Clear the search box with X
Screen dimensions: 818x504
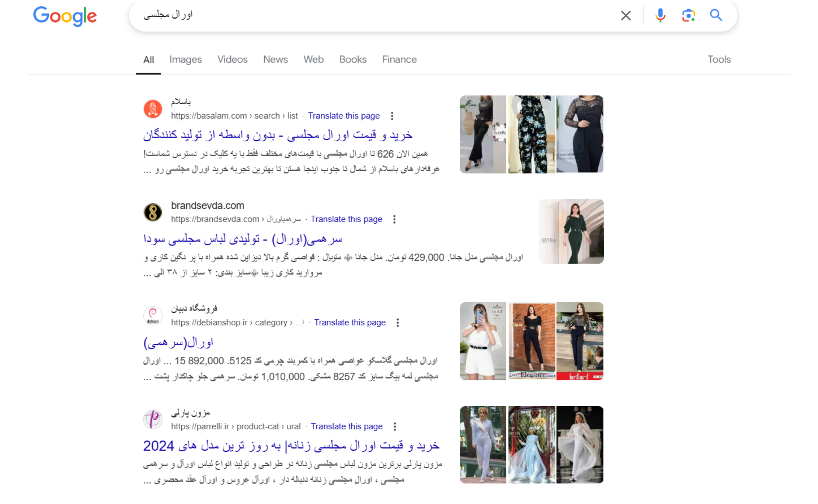(x=626, y=15)
